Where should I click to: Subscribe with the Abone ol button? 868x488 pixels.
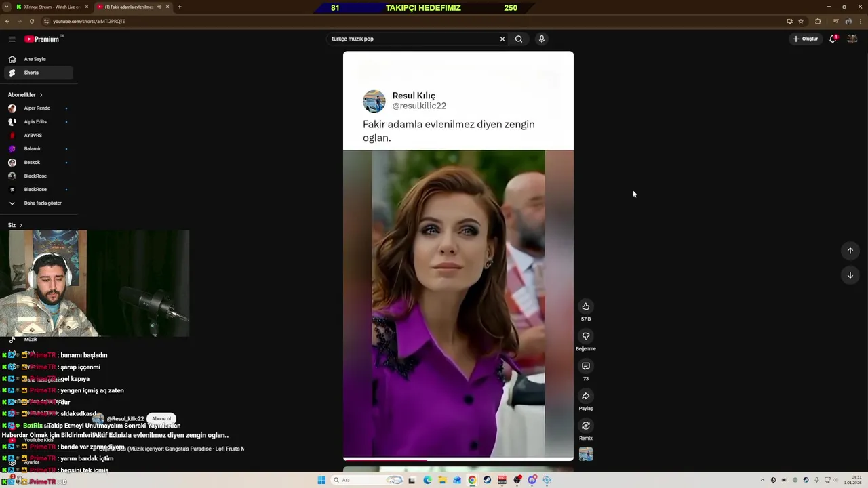[x=161, y=418]
